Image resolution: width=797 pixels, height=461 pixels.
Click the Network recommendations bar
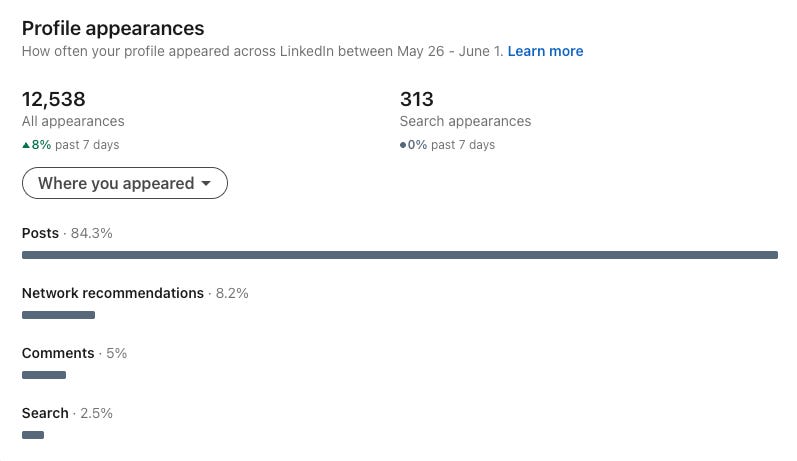(x=58, y=315)
